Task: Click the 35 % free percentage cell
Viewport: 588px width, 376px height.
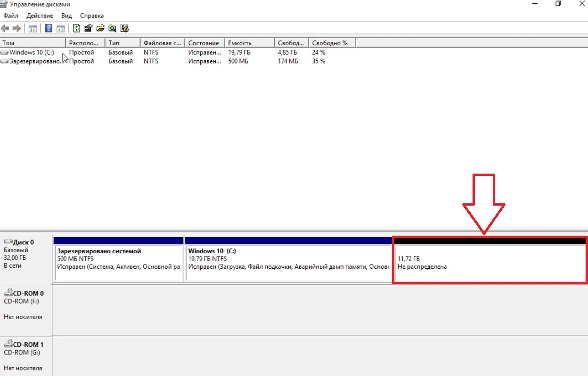Action: [318, 62]
